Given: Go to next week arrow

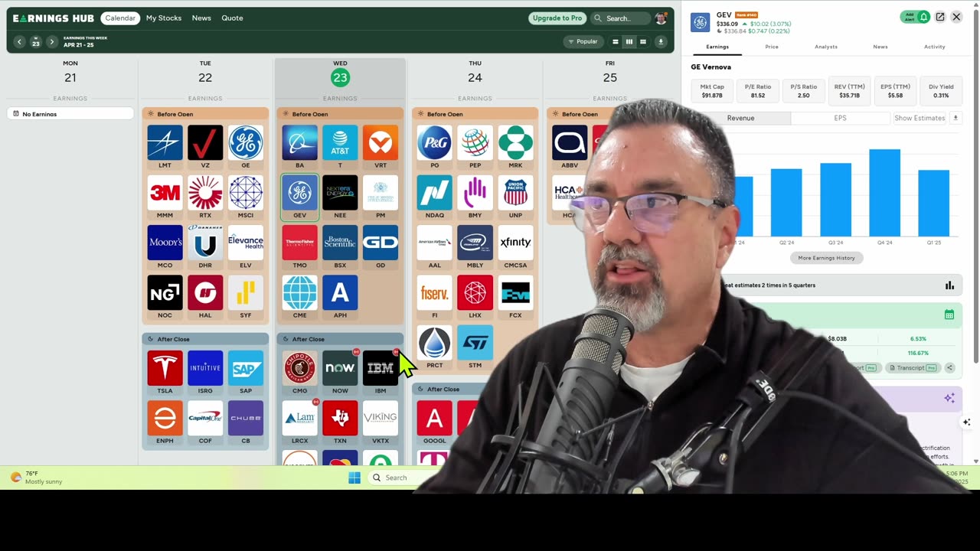Looking at the screenshot, I should coord(51,42).
